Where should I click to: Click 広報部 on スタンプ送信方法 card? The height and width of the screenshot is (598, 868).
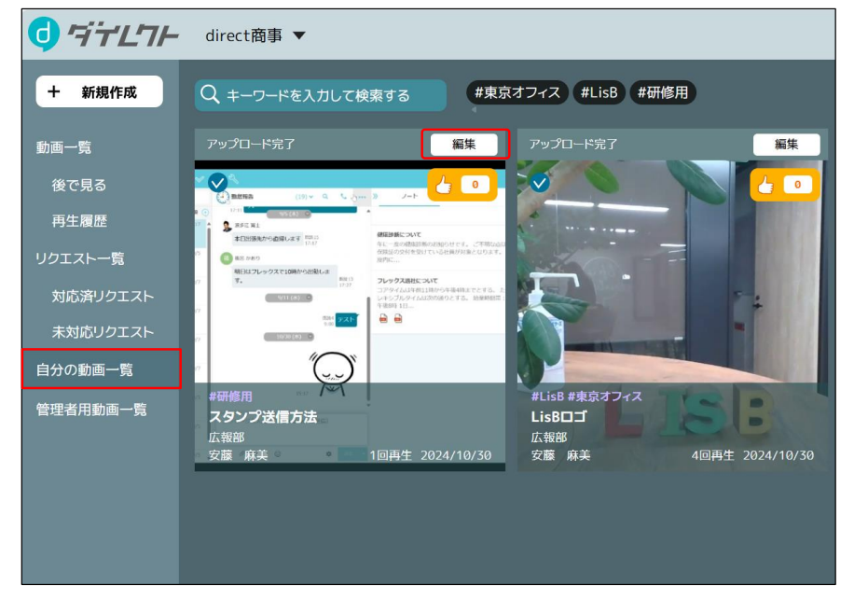pyautogui.click(x=227, y=438)
